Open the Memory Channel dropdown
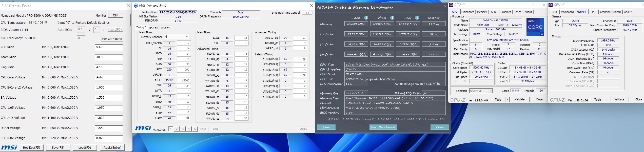 click(x=176, y=37)
